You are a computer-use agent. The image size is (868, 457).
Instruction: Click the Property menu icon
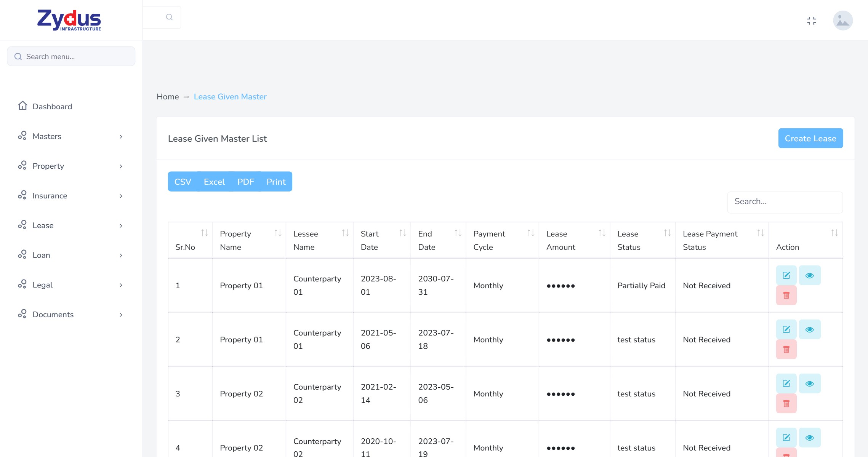[x=22, y=165]
